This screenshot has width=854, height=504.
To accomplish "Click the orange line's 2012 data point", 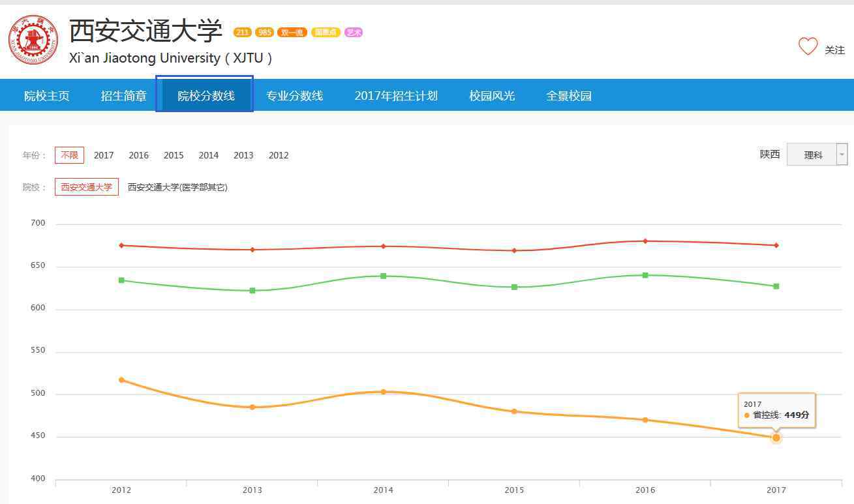I will tap(121, 379).
